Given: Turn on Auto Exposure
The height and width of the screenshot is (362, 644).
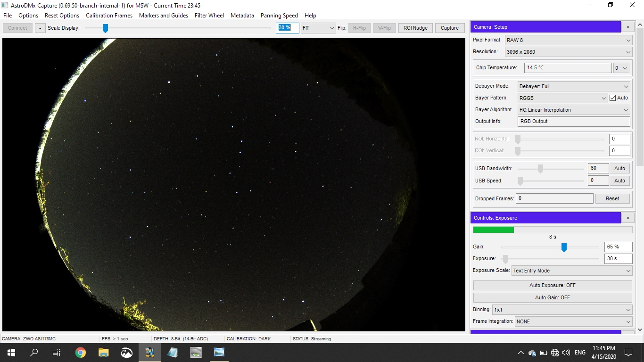Looking at the screenshot, I should coord(552,285).
